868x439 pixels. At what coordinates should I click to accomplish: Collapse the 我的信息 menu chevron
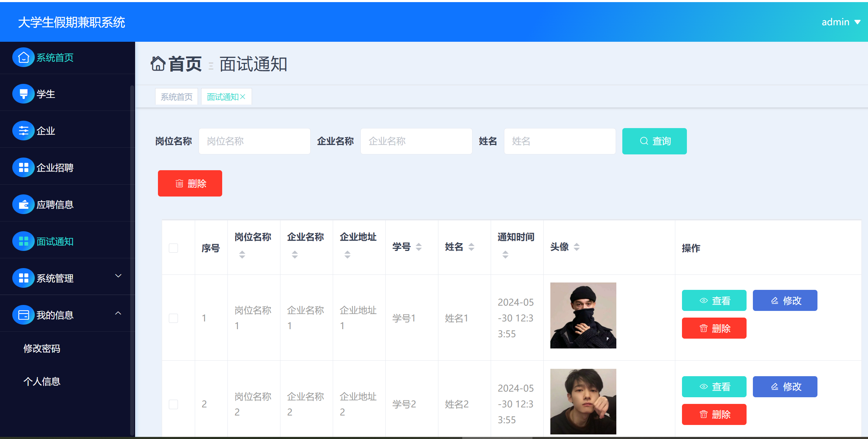[x=118, y=313]
